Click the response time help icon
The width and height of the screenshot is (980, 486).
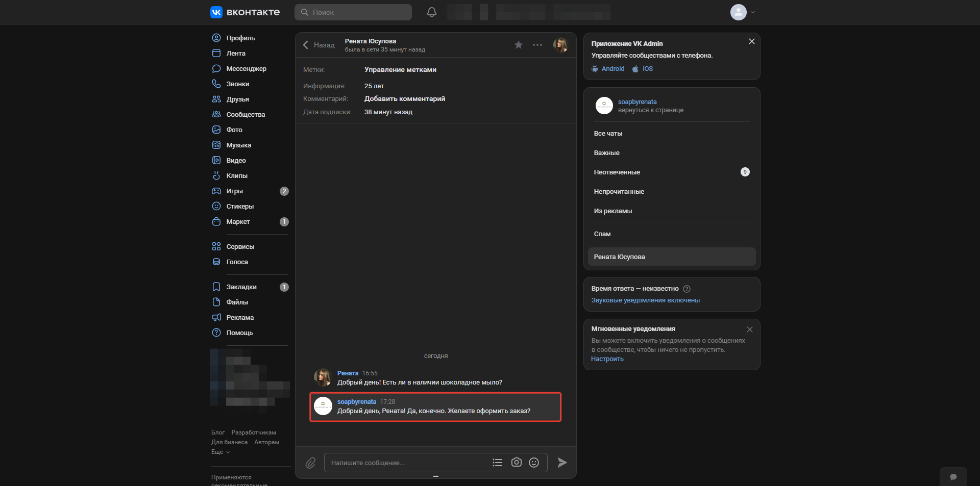(x=687, y=289)
